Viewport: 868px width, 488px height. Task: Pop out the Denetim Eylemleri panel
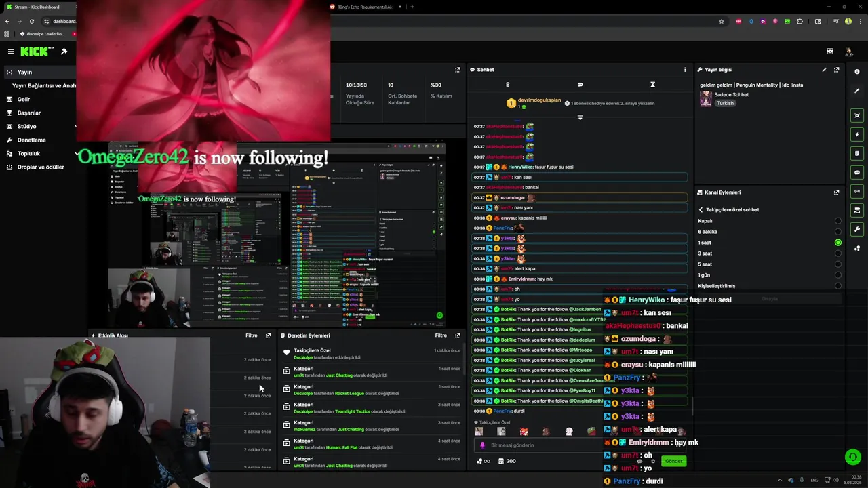(x=458, y=335)
